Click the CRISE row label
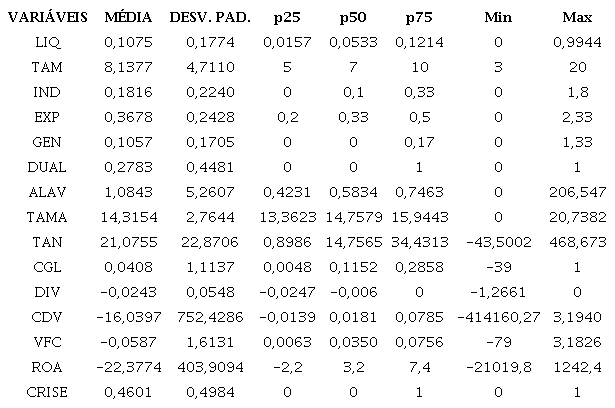 point(48,391)
